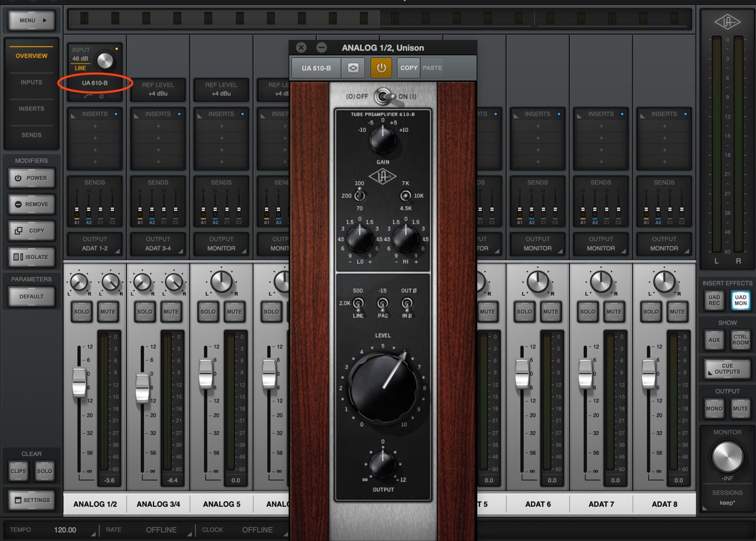
Task: Open the MENU dropdown
Action: (32, 20)
